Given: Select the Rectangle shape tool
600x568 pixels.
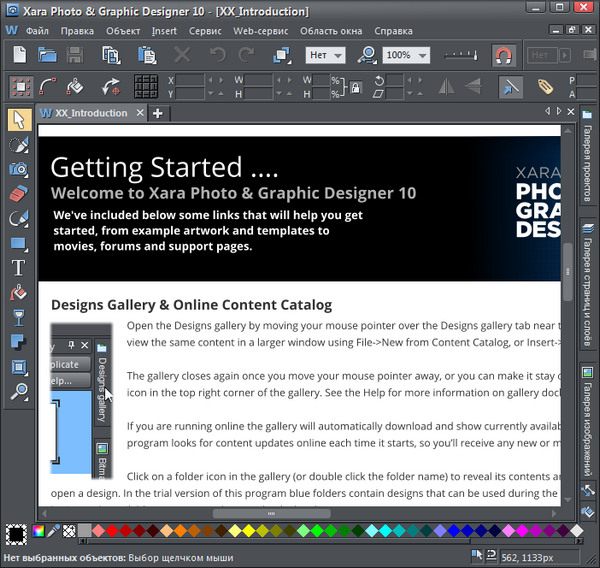Looking at the screenshot, I should coord(18,243).
